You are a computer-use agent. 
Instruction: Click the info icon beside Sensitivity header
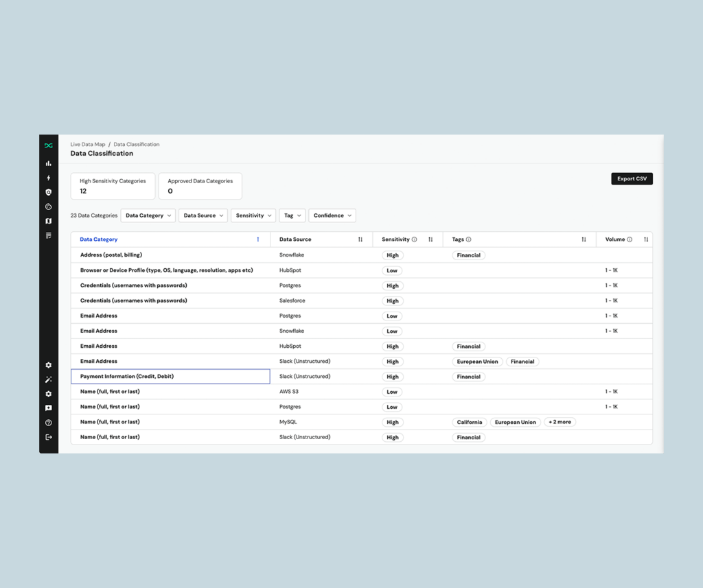click(x=414, y=239)
